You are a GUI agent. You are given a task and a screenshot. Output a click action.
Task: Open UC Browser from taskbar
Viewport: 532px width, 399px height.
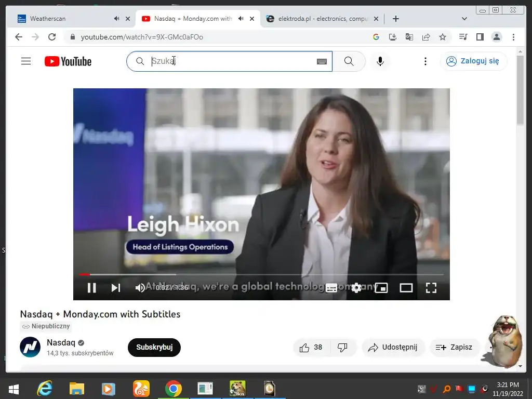[141, 389]
